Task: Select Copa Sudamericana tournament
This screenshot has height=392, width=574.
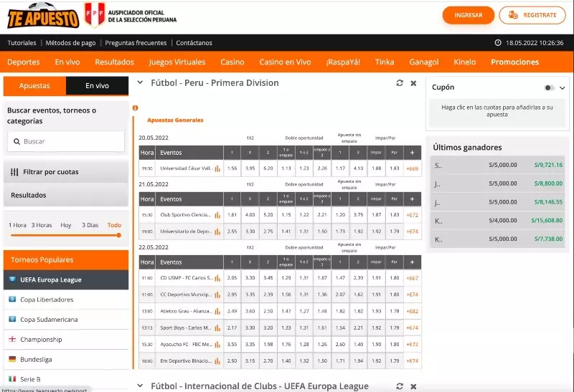Action: (66, 319)
